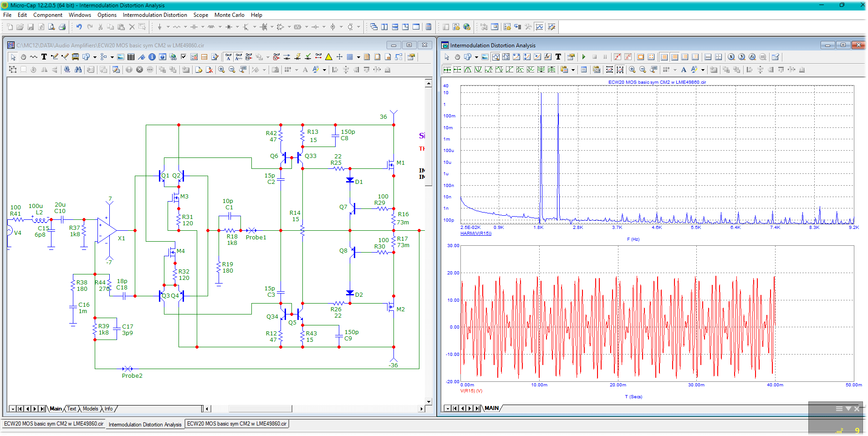The image size is (868, 436).
Task: Toggle node numbers display in schematic toolbar
Action: [249, 57]
